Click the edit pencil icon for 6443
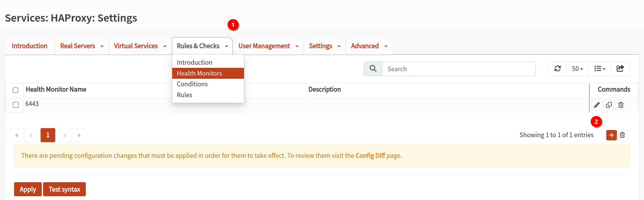 (x=597, y=105)
